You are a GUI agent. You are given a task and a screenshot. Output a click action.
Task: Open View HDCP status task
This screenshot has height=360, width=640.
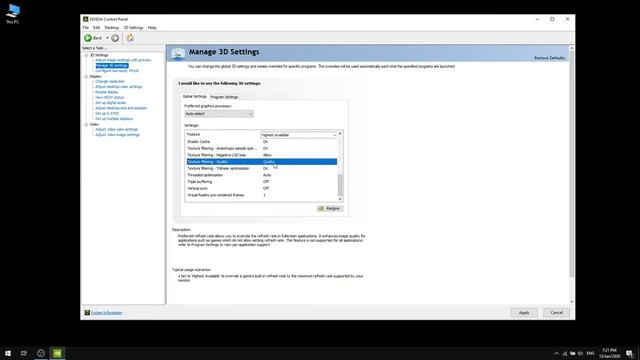109,98
